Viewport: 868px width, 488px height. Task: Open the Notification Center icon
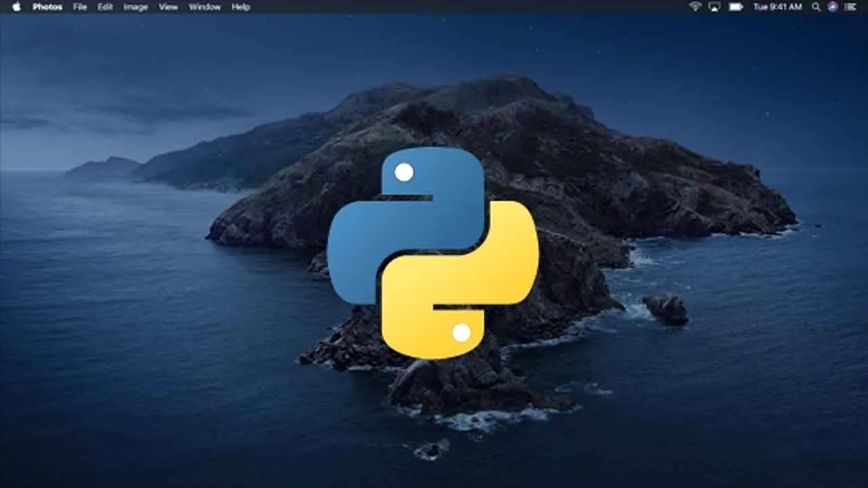pos(852,7)
